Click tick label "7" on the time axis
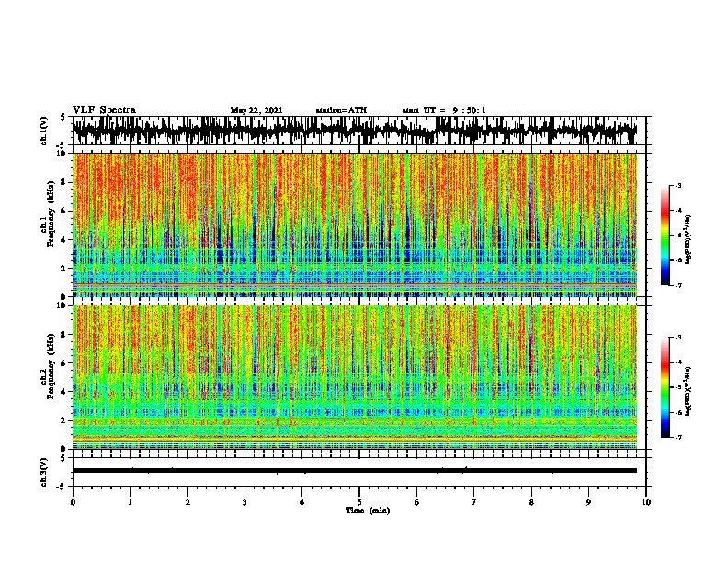 pyautogui.click(x=474, y=502)
